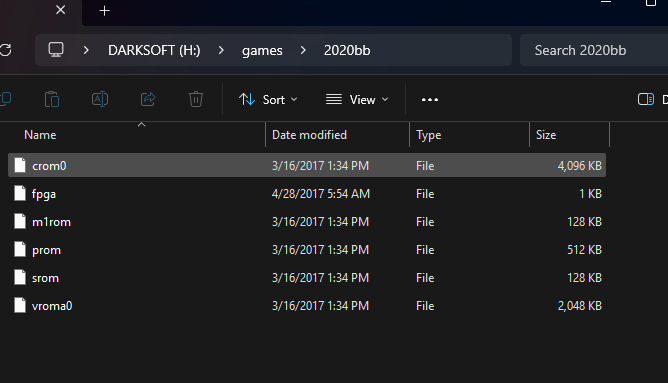The width and height of the screenshot is (668, 383).
Task: Click the 4,096 KB size of crom0
Action: [579, 165]
